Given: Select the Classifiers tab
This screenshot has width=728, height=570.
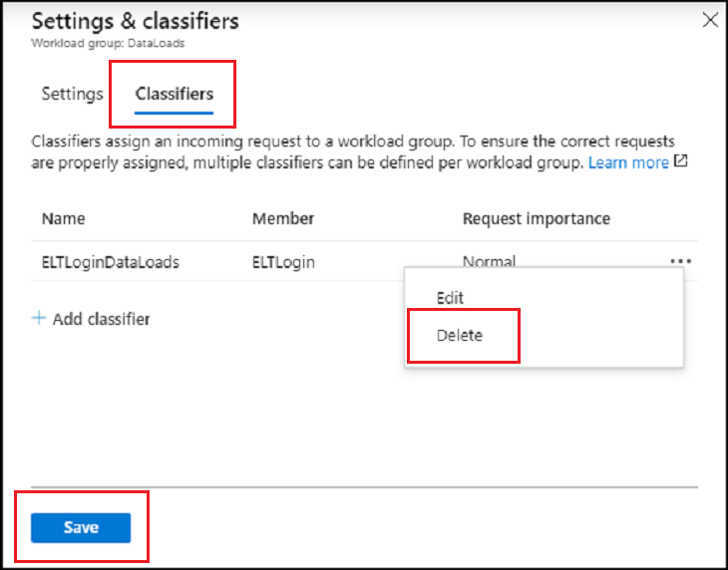Looking at the screenshot, I should (x=174, y=95).
